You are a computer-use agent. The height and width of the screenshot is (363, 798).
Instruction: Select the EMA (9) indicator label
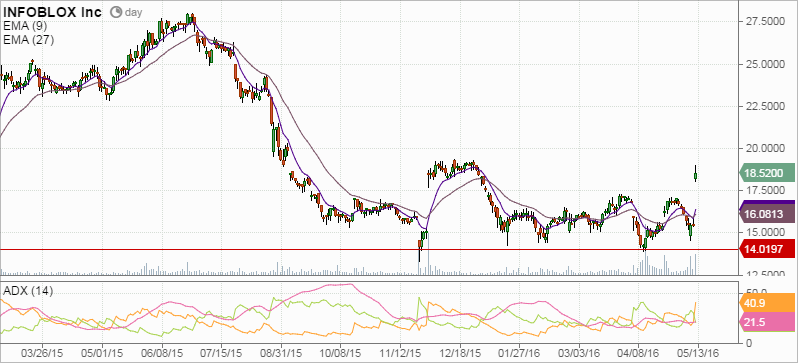pos(25,27)
